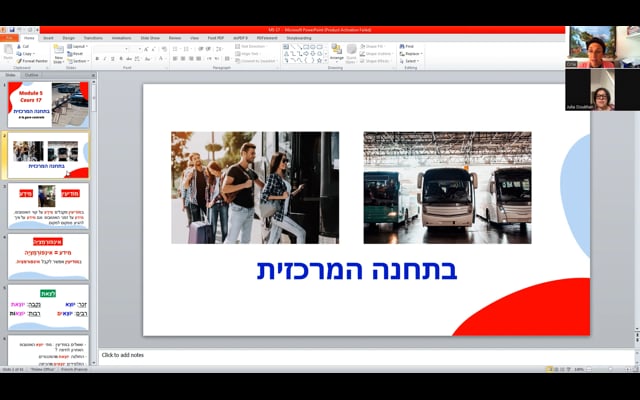Increase the font size
The height and width of the screenshot is (400, 640).
click(x=146, y=49)
